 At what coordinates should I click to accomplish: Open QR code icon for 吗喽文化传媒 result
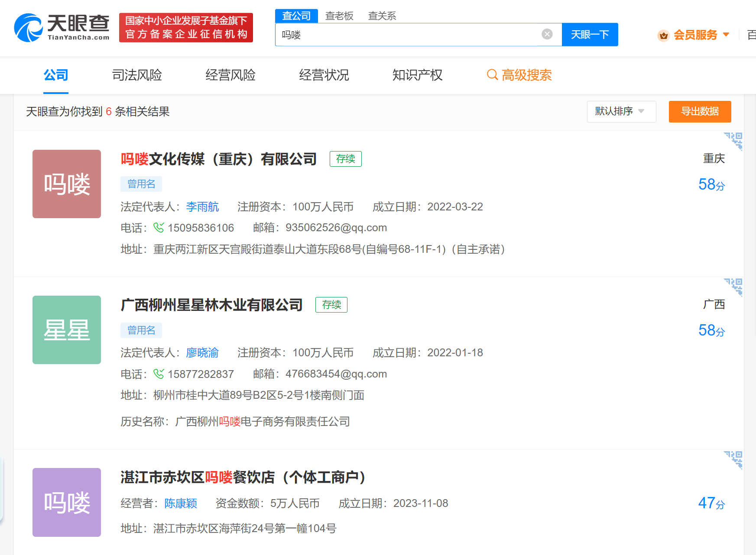(x=733, y=141)
